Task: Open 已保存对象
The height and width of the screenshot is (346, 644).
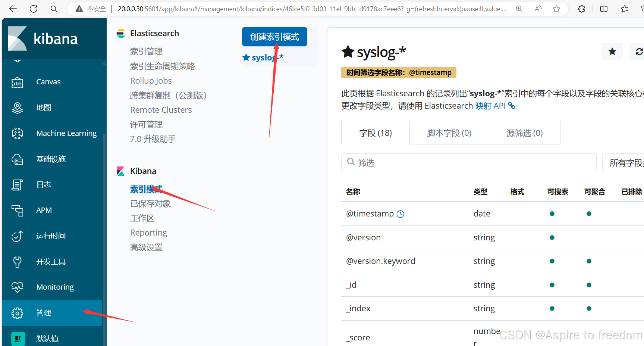Action: coord(150,203)
